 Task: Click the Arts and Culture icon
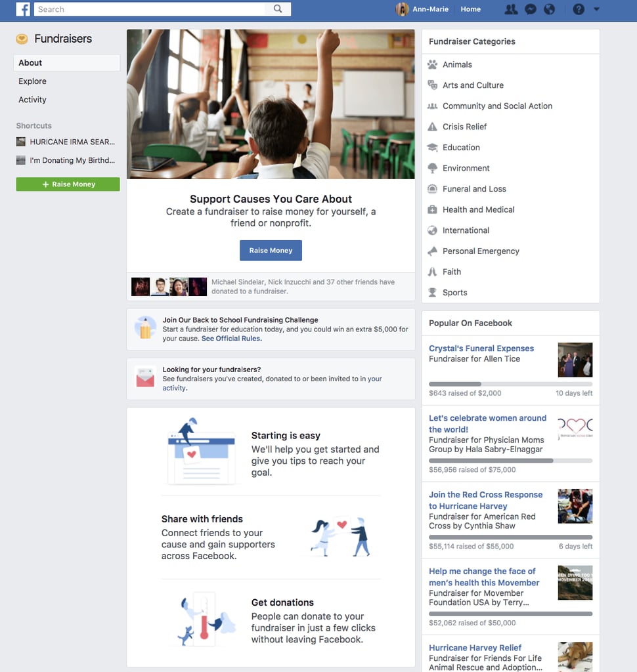tap(432, 85)
